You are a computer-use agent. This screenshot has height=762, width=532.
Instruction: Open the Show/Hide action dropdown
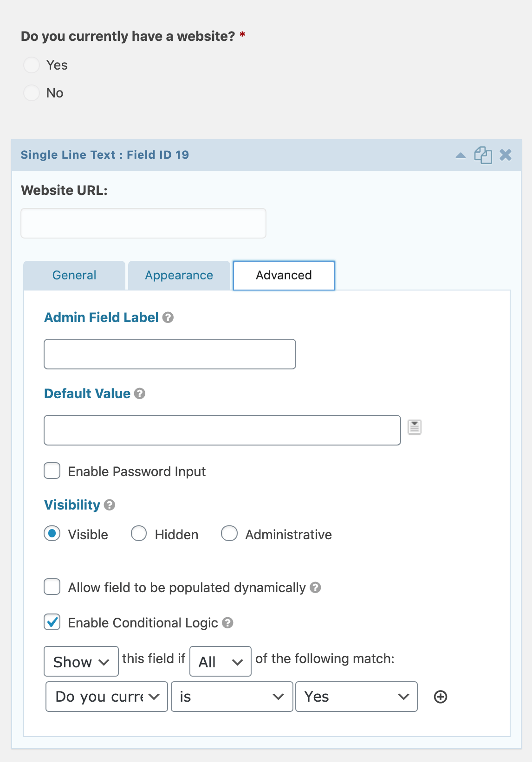[x=81, y=661]
